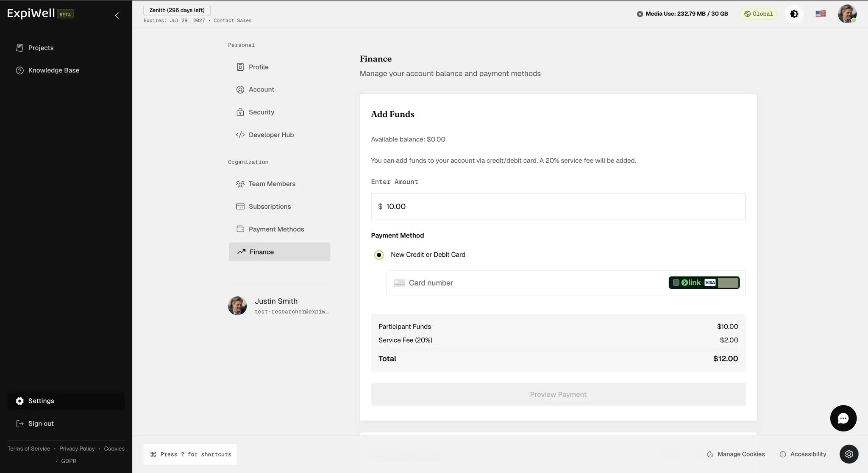Open the user avatar menu in top bar
Screen dimensions: 868x473
coord(847,14)
